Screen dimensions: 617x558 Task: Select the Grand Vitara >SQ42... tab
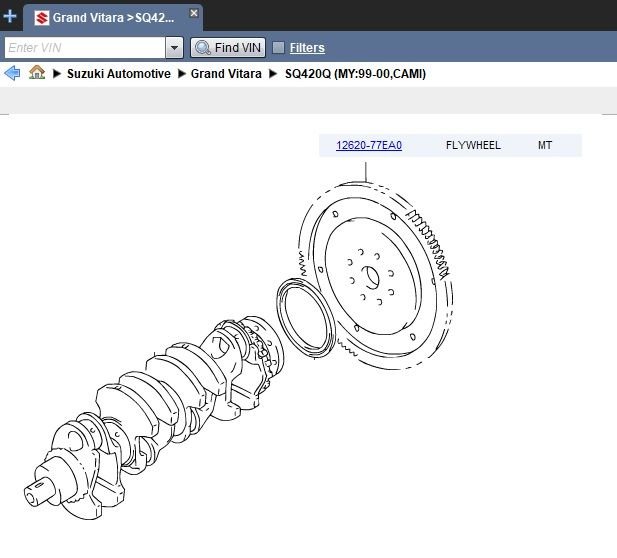[x=113, y=18]
